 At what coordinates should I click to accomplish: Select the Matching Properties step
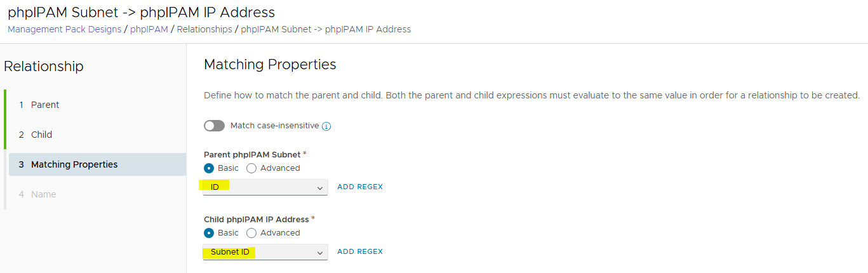74,164
